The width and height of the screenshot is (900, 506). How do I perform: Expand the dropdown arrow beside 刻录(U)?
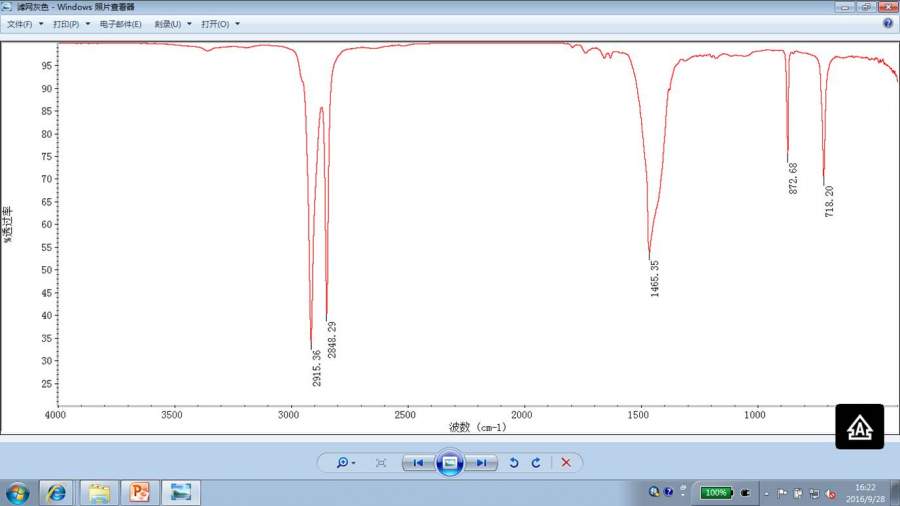(189, 24)
